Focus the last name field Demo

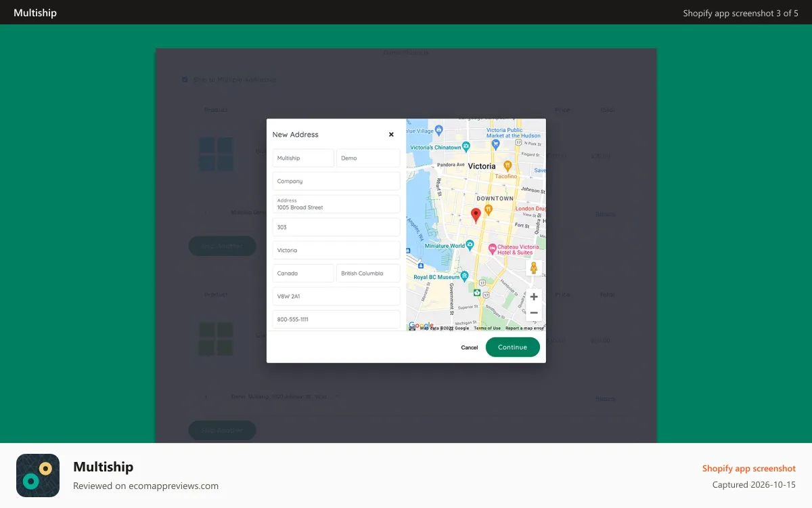pyautogui.click(x=368, y=158)
